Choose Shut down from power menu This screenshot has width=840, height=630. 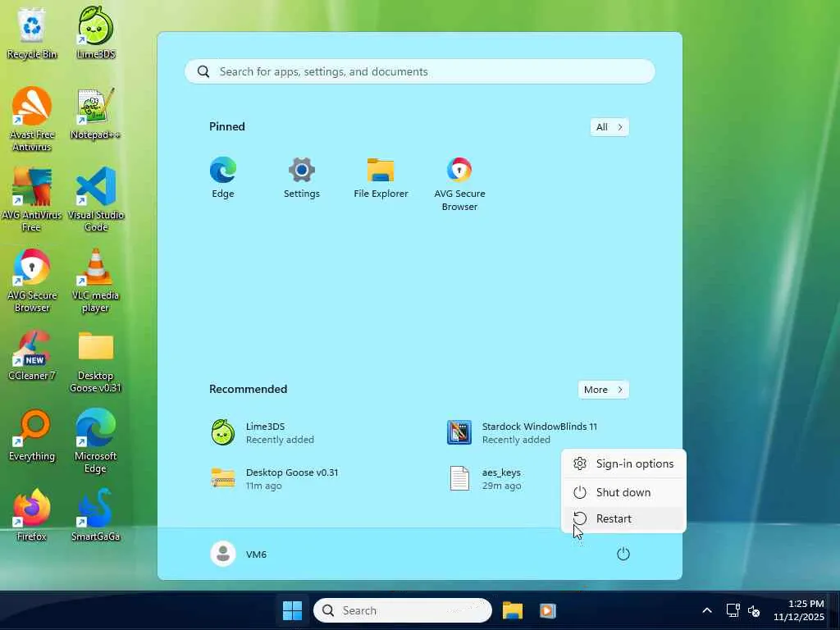[623, 492]
